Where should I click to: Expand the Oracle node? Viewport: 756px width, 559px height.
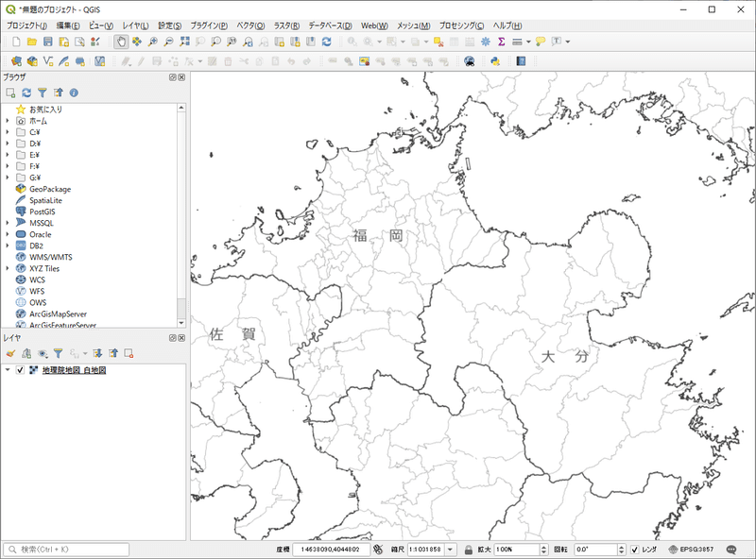pyautogui.click(x=8, y=235)
